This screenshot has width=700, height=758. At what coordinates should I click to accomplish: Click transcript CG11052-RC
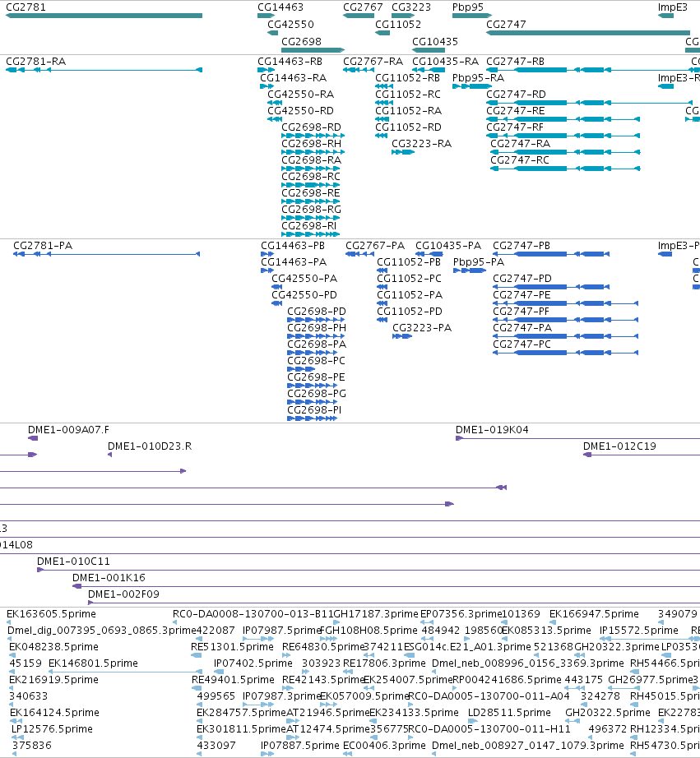(408, 95)
